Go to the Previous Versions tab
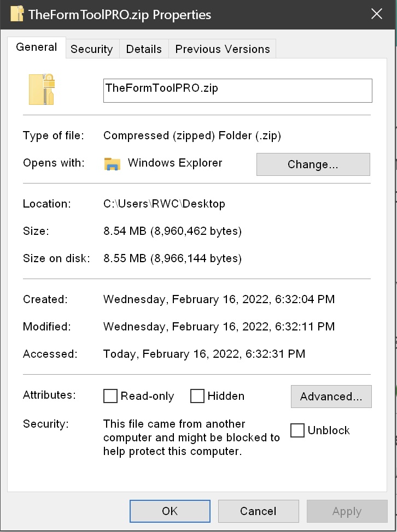The height and width of the screenshot is (532, 397). [223, 49]
